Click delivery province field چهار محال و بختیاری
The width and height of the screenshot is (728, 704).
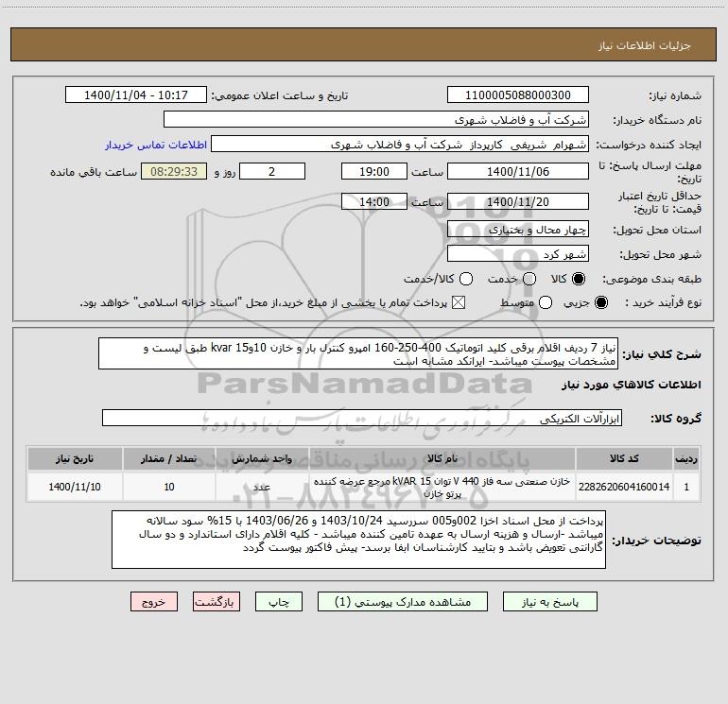point(518,229)
